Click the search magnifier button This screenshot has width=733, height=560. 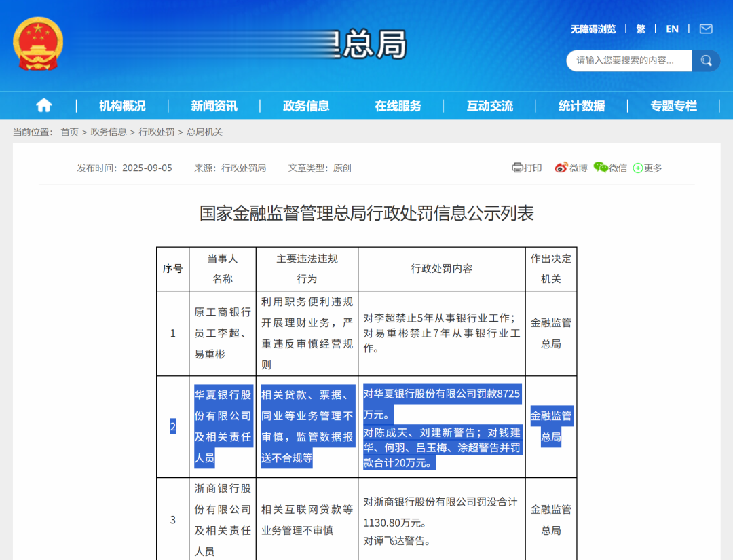(706, 60)
